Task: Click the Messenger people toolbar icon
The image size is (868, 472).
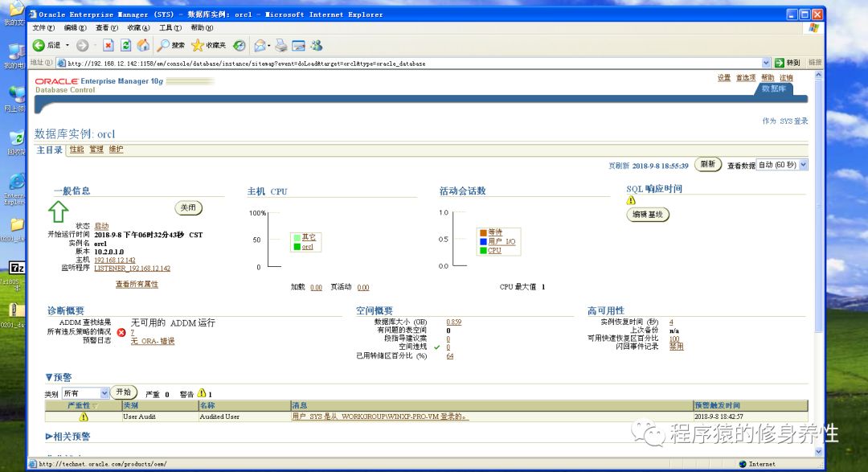Action: point(316,45)
